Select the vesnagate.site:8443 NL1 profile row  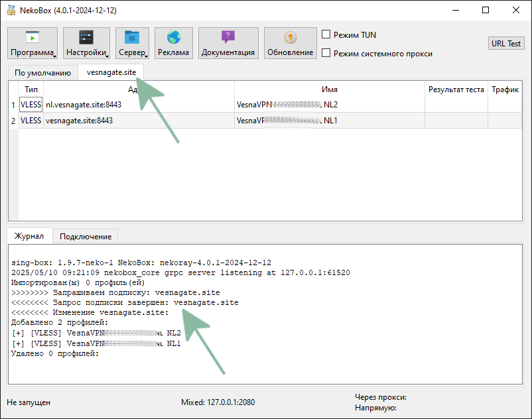139,121
